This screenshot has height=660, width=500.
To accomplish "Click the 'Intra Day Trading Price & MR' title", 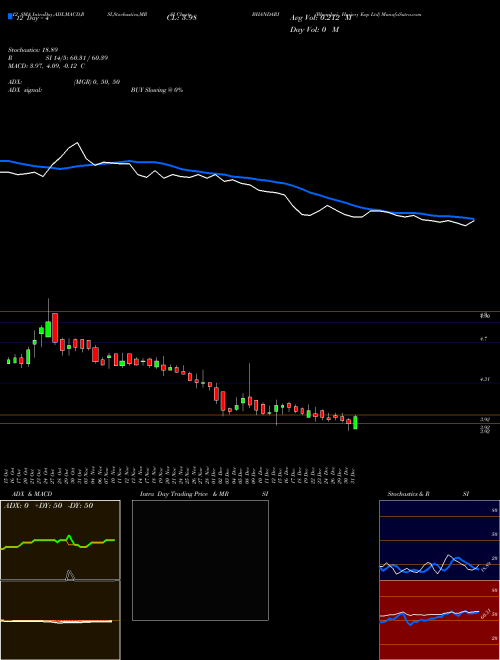I will coord(184,494).
